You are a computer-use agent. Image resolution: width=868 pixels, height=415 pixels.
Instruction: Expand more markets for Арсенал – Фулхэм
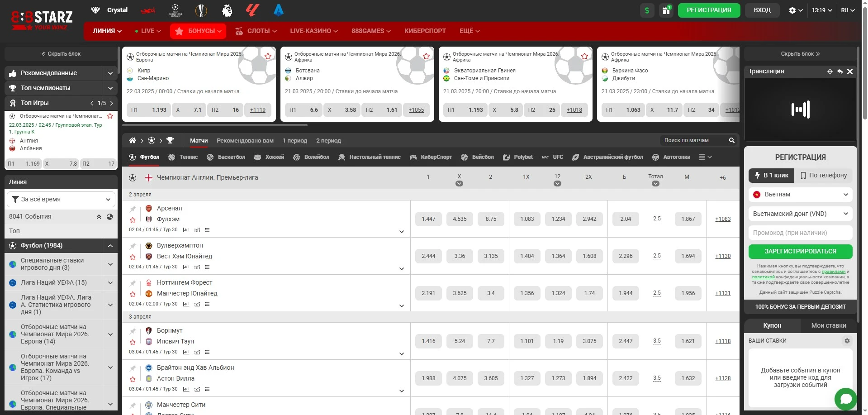tap(402, 232)
